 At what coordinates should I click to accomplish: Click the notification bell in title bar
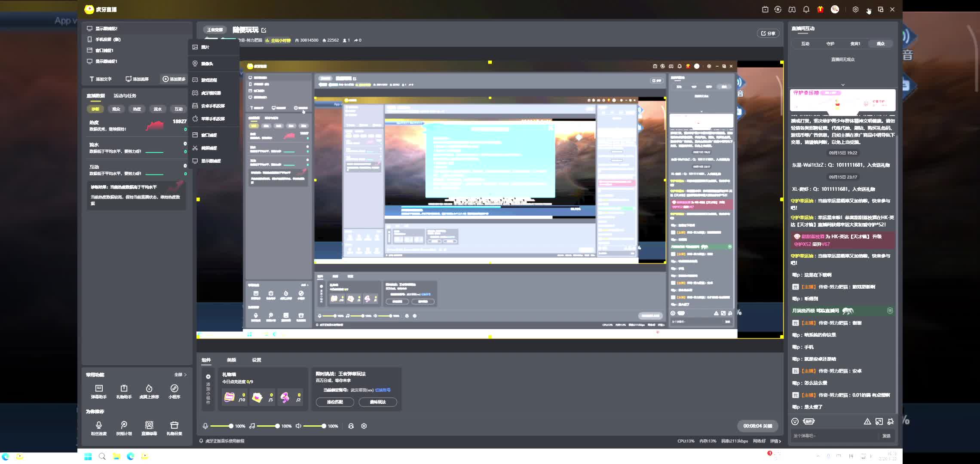[x=806, y=9]
